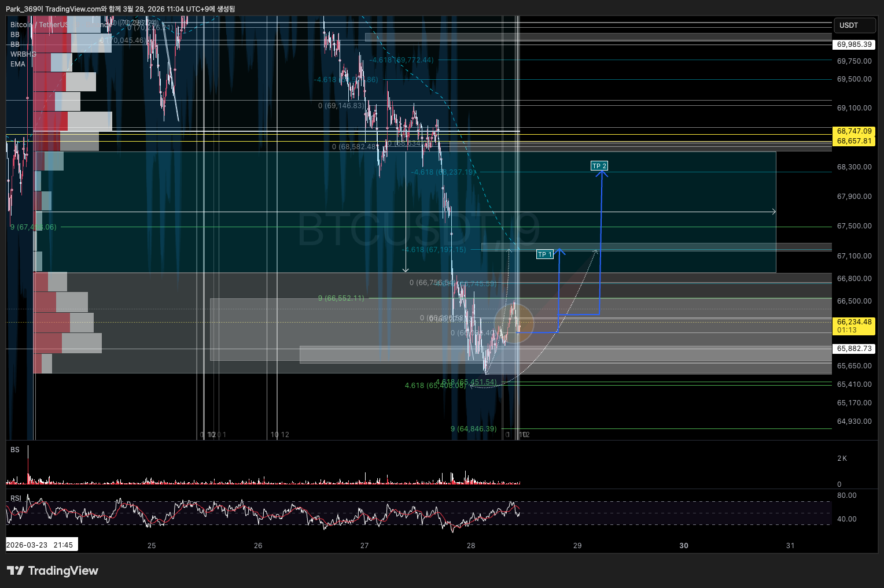884x588 pixels.
Task: Click the 2K volume scale value
Action: click(x=842, y=458)
